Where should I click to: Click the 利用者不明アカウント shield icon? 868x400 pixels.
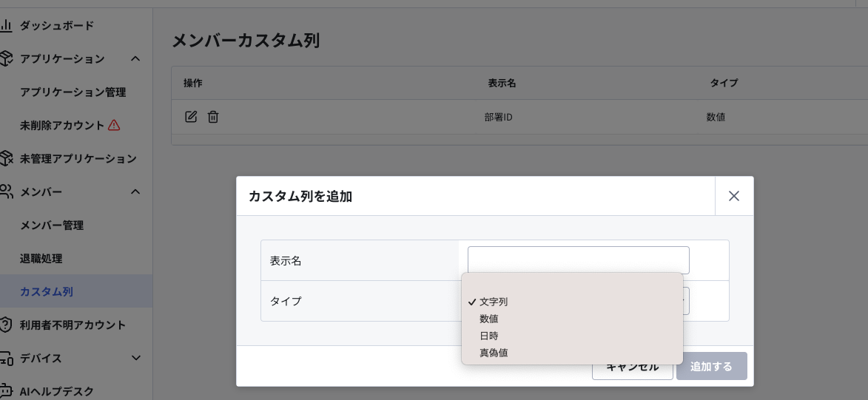click(x=5, y=324)
